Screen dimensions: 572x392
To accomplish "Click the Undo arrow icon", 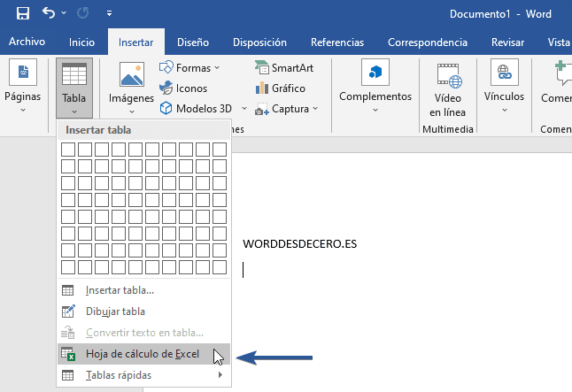I will [x=49, y=12].
